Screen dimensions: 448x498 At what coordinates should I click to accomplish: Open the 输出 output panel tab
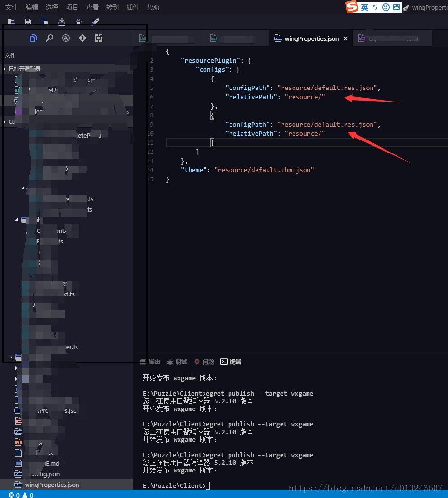(150, 362)
